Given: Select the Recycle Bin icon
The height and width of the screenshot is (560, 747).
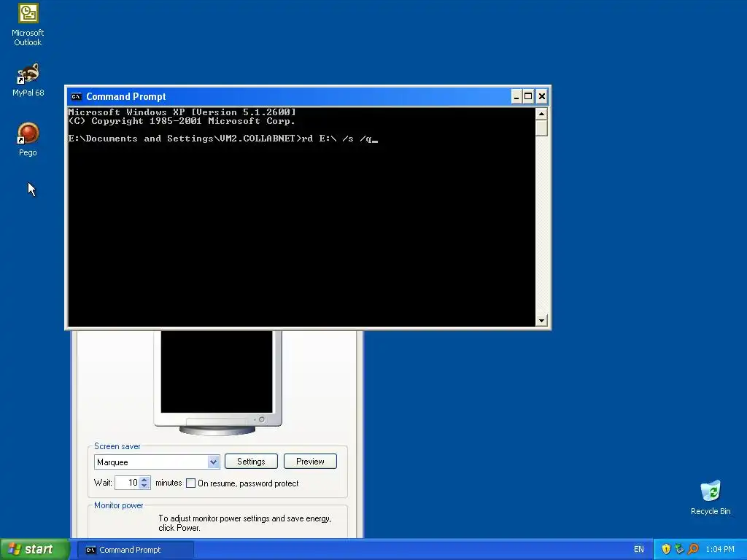Looking at the screenshot, I should (711, 497).
